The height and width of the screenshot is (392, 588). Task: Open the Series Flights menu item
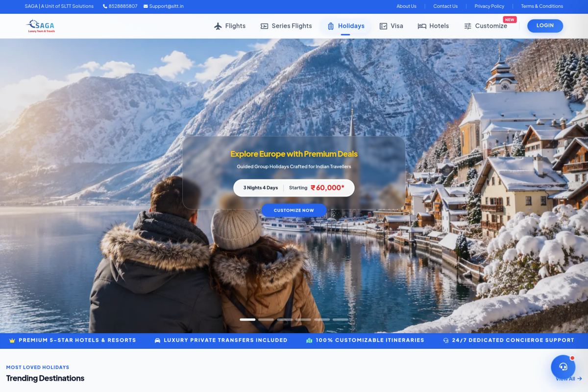[x=286, y=26]
